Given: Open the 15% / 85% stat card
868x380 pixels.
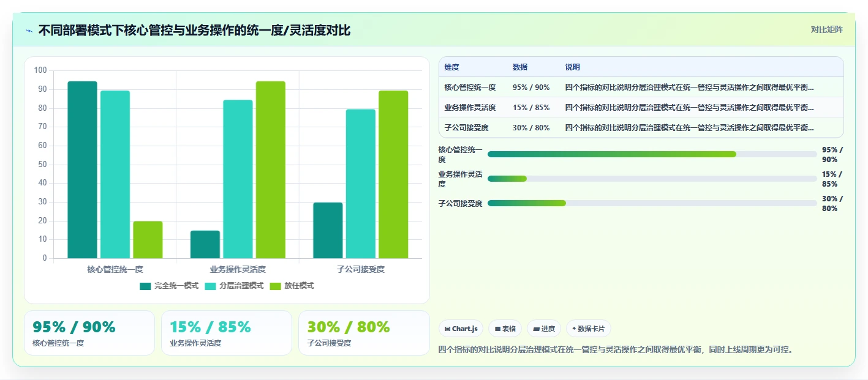Looking at the screenshot, I should pos(227,333).
